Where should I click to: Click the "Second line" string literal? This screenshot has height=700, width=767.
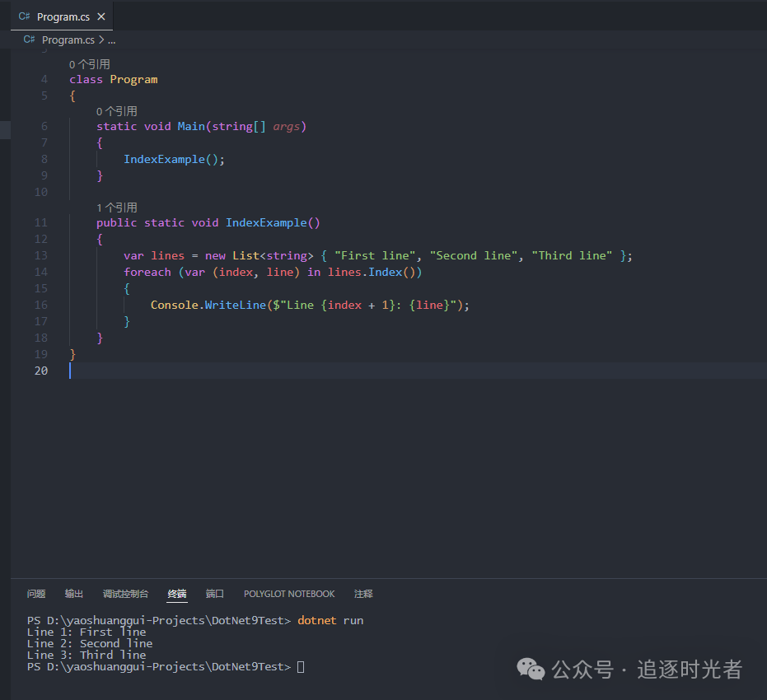pos(474,255)
